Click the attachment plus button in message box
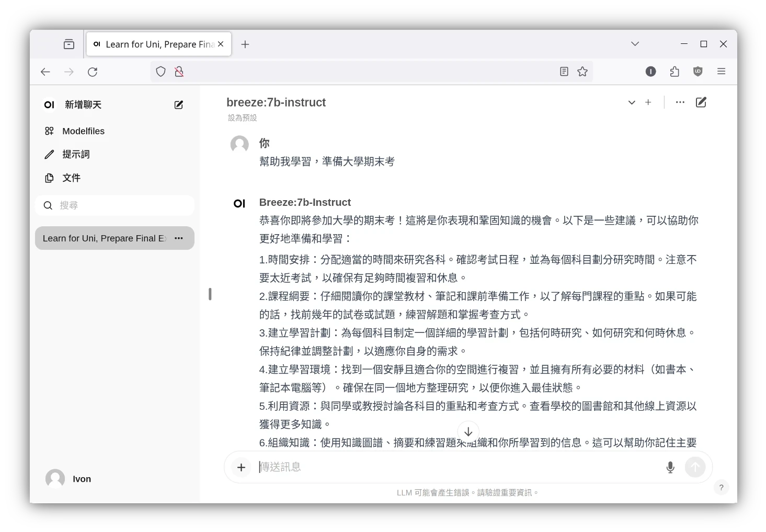Image resolution: width=766 pixels, height=532 pixels. [241, 467]
